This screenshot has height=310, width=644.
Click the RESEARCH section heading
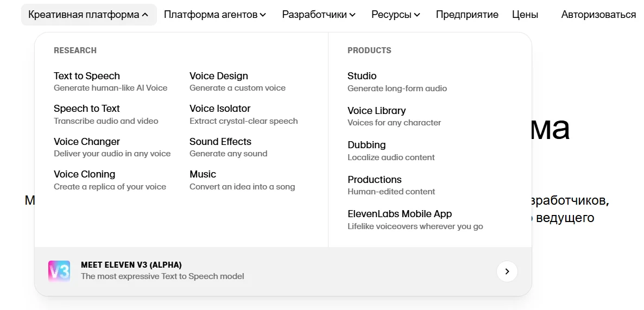tap(75, 50)
